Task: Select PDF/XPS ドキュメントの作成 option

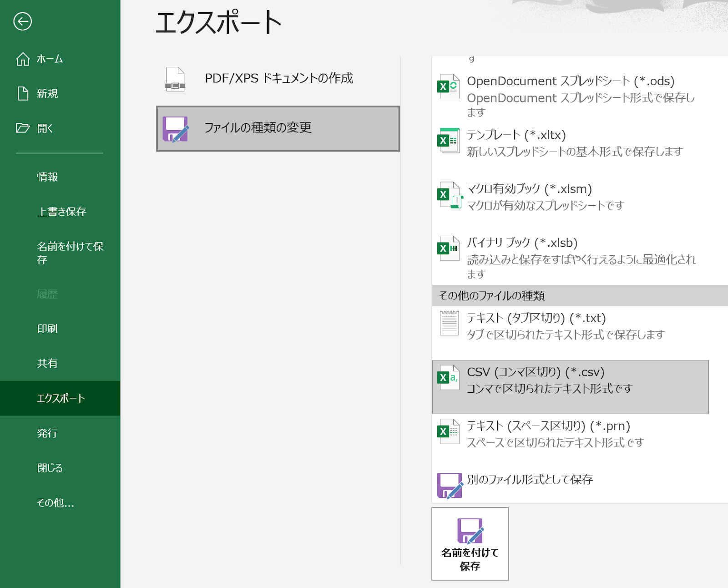Action: tap(278, 79)
